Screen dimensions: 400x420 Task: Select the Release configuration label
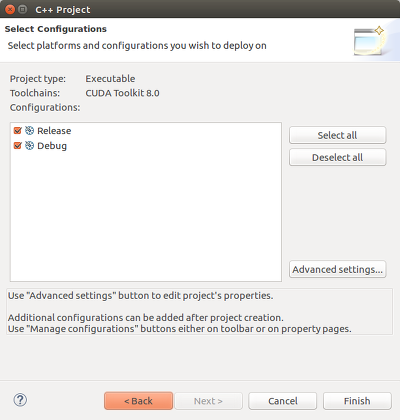click(x=54, y=131)
